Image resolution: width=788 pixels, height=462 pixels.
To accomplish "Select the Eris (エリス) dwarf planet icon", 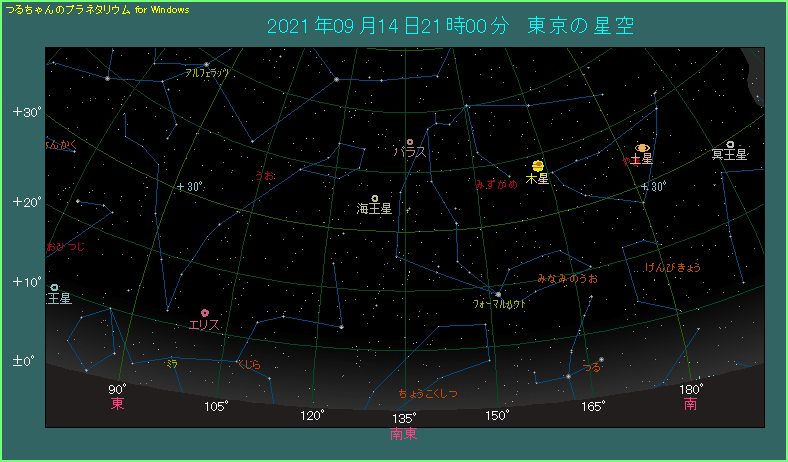I will (205, 313).
